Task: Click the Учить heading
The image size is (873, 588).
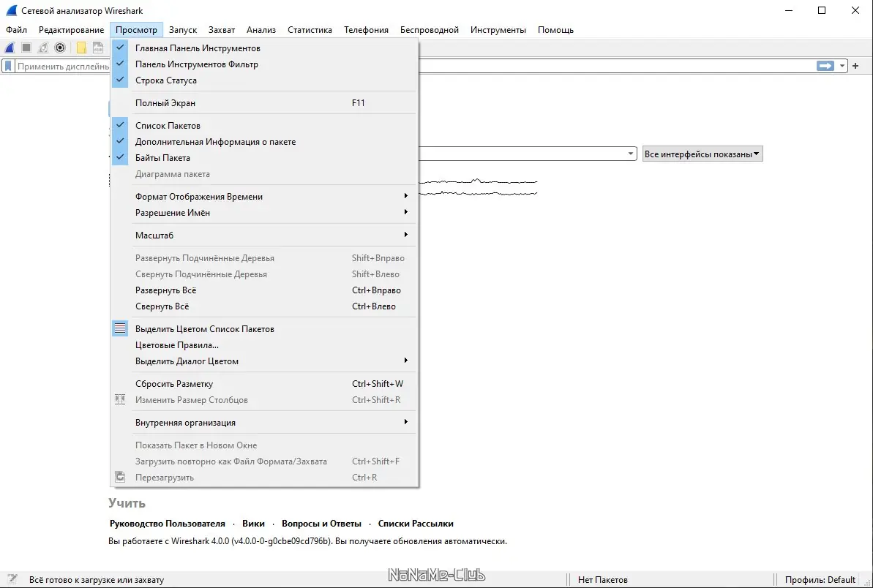Action: [127, 503]
